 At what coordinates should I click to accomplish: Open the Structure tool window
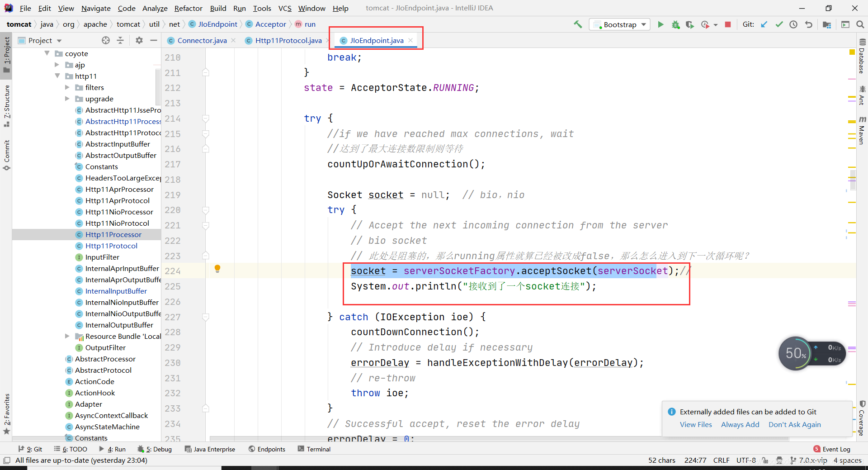pyautogui.click(x=6, y=106)
